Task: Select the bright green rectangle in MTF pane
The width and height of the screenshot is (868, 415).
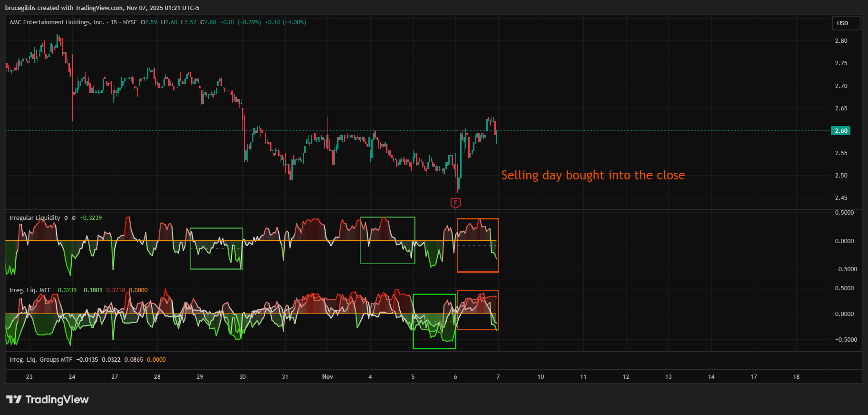Action: 434,295
